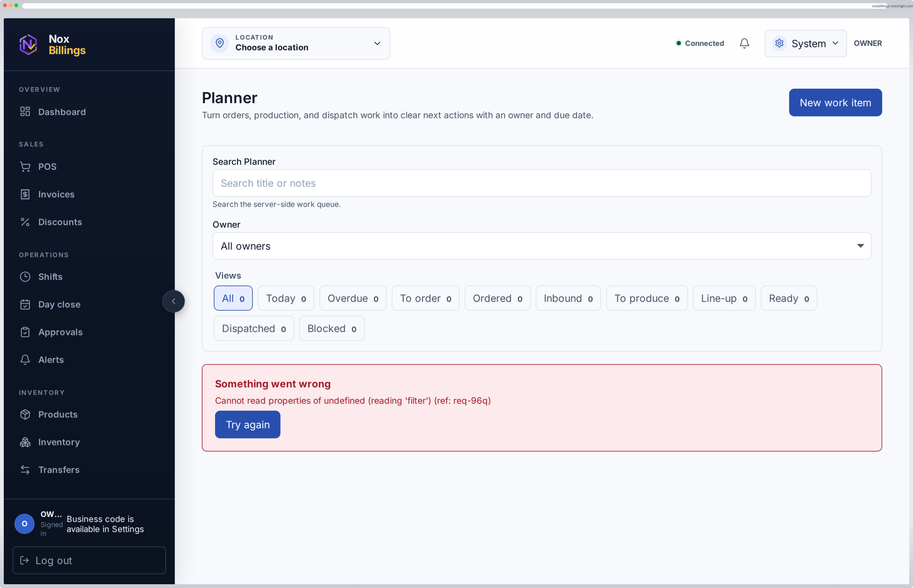Click the Planner page heading
This screenshot has height=588, width=913.
tap(230, 98)
